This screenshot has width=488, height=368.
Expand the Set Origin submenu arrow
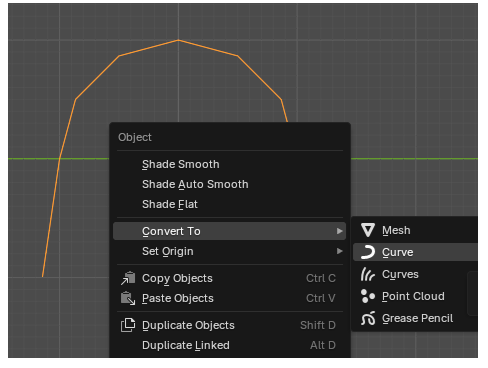tap(339, 251)
